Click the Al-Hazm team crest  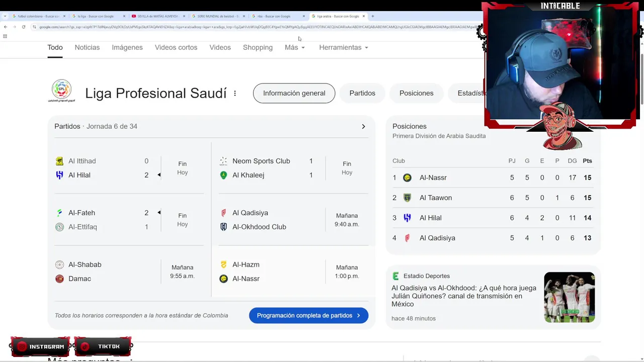pos(223,264)
